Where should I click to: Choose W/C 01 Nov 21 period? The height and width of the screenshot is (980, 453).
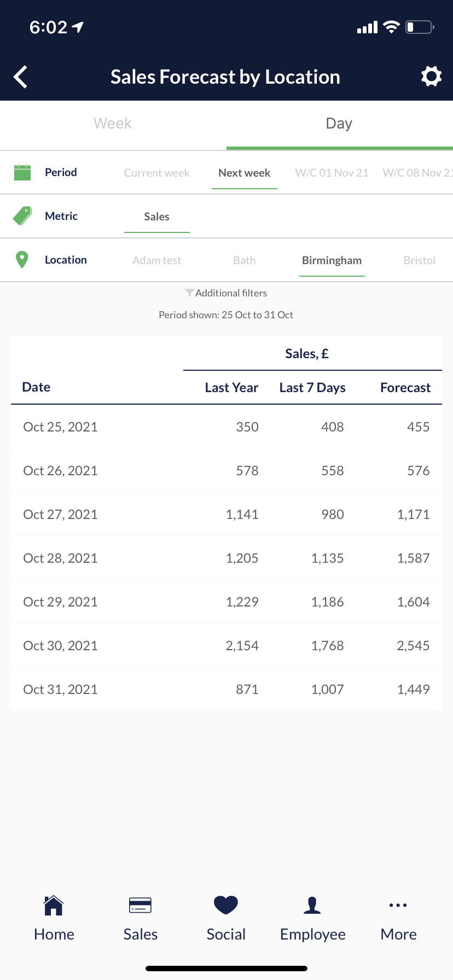click(332, 173)
